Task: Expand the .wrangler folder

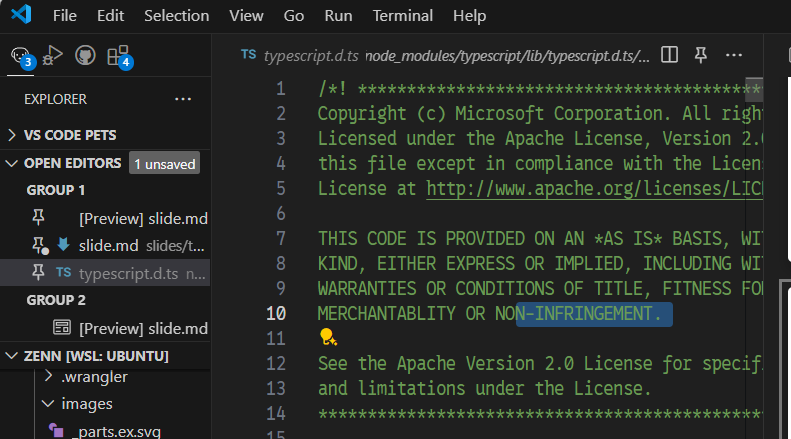Action: click(x=48, y=376)
